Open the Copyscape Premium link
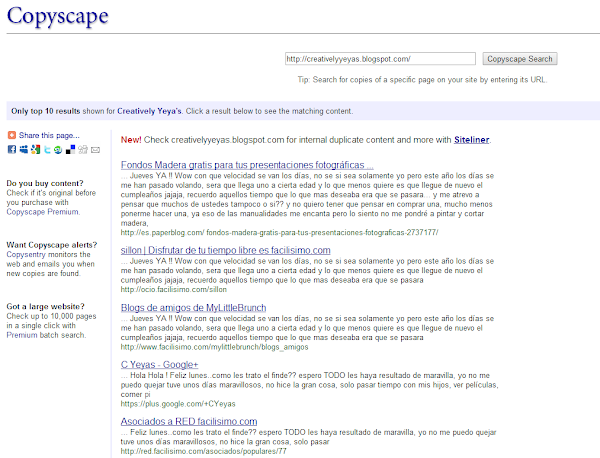This screenshot has height=458, width=600. click(x=43, y=212)
